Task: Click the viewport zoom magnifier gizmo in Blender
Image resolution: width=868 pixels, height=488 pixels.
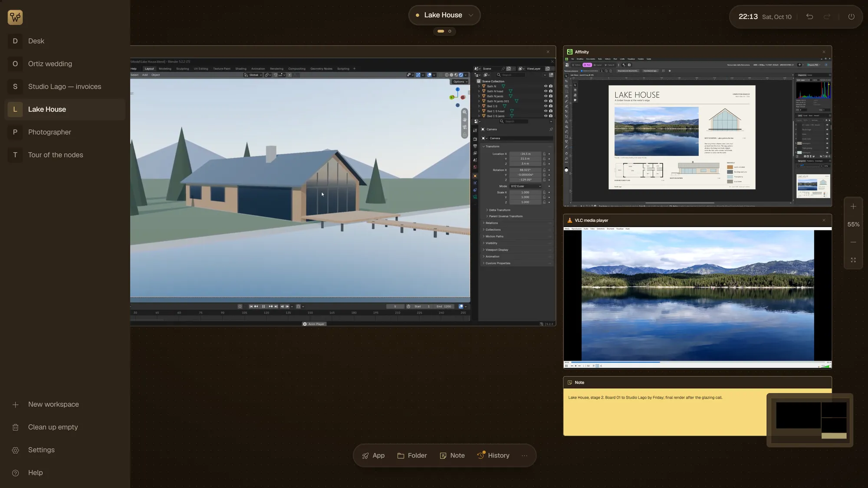Action: [464, 112]
